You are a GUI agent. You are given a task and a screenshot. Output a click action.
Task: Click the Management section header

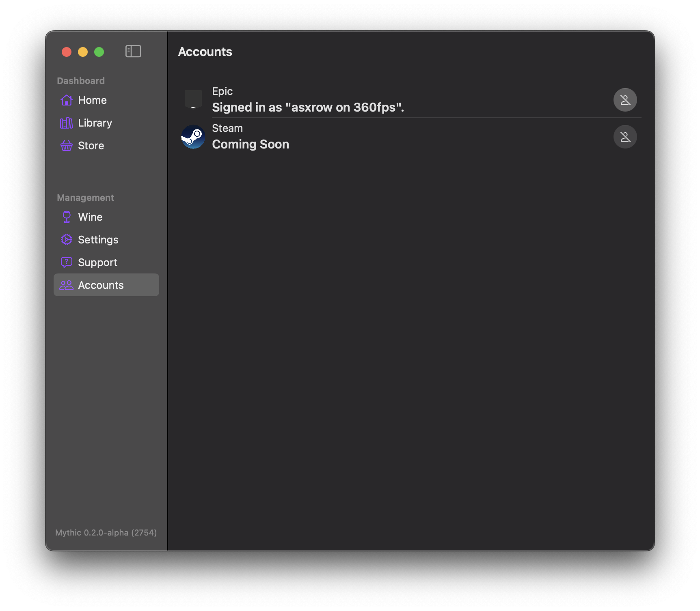point(85,198)
